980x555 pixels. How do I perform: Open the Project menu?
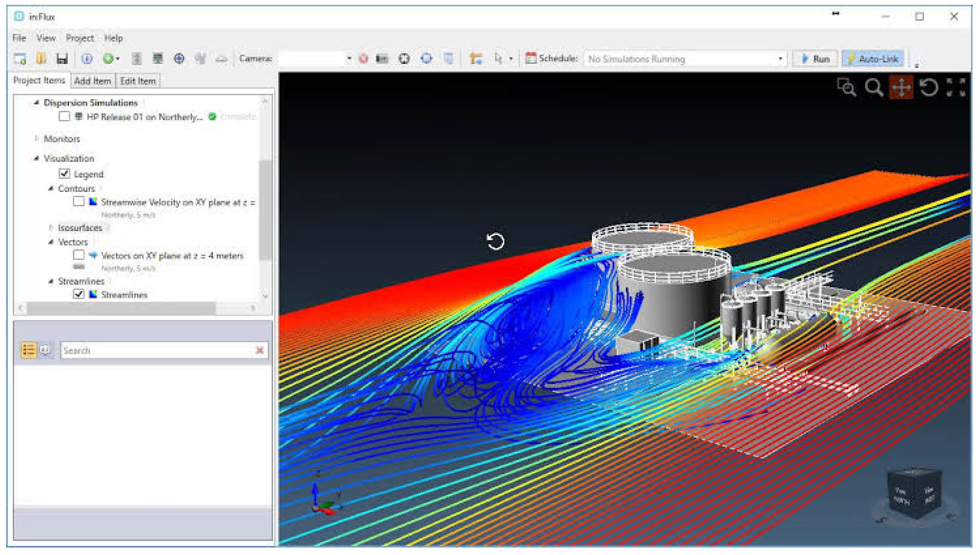79,38
